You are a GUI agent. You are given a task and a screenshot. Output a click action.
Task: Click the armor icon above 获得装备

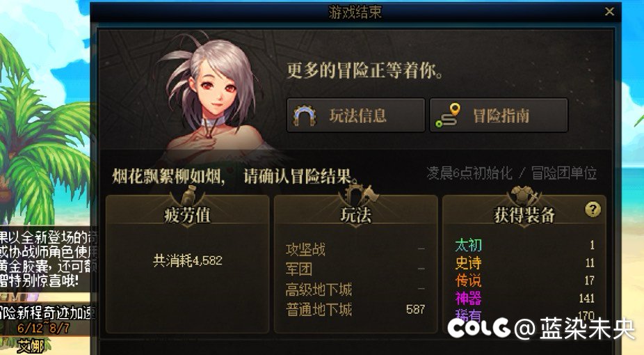tap(524, 196)
